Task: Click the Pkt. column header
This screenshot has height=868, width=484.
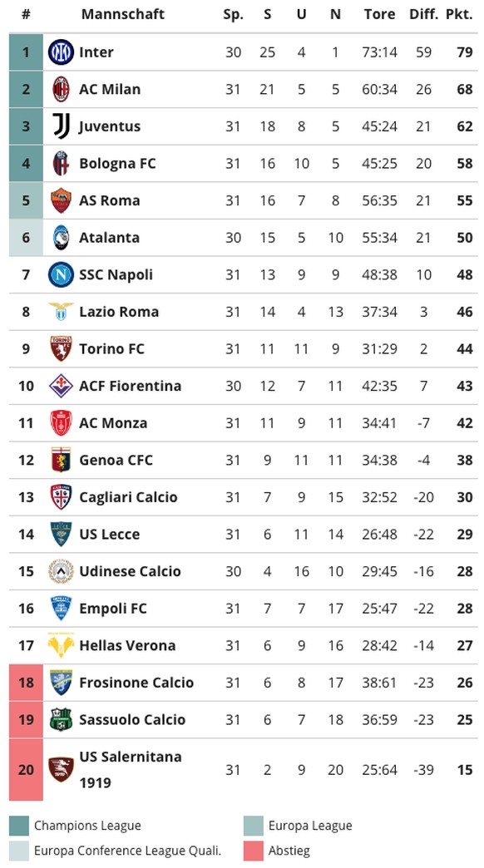Action: [x=459, y=14]
